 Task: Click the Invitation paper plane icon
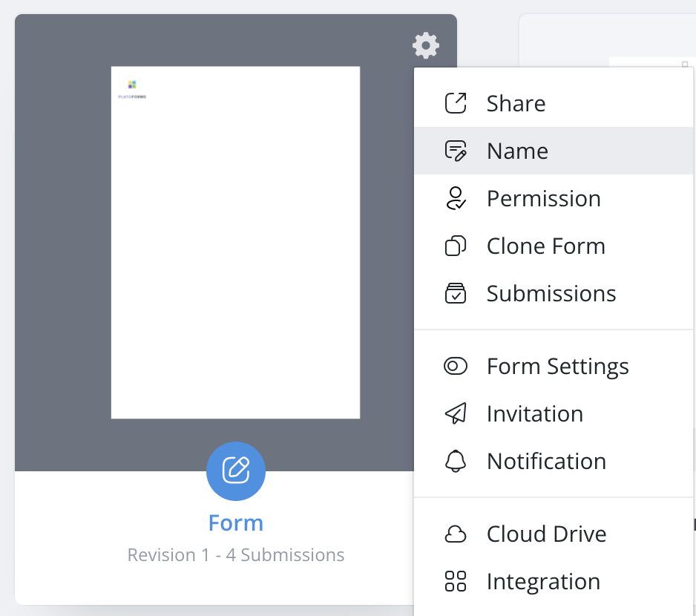(x=456, y=413)
